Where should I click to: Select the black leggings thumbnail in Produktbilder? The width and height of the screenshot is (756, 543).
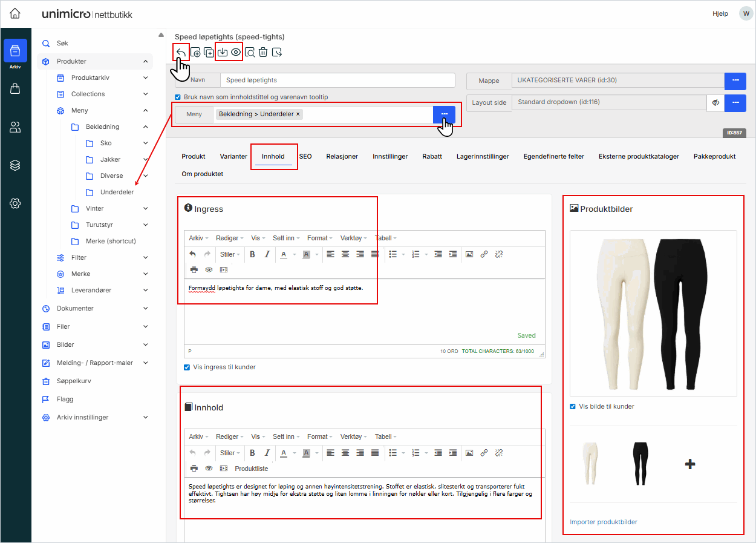click(640, 464)
